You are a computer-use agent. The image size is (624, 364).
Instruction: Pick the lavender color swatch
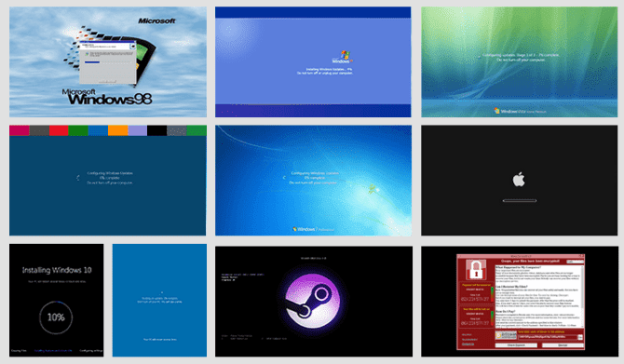137,130
